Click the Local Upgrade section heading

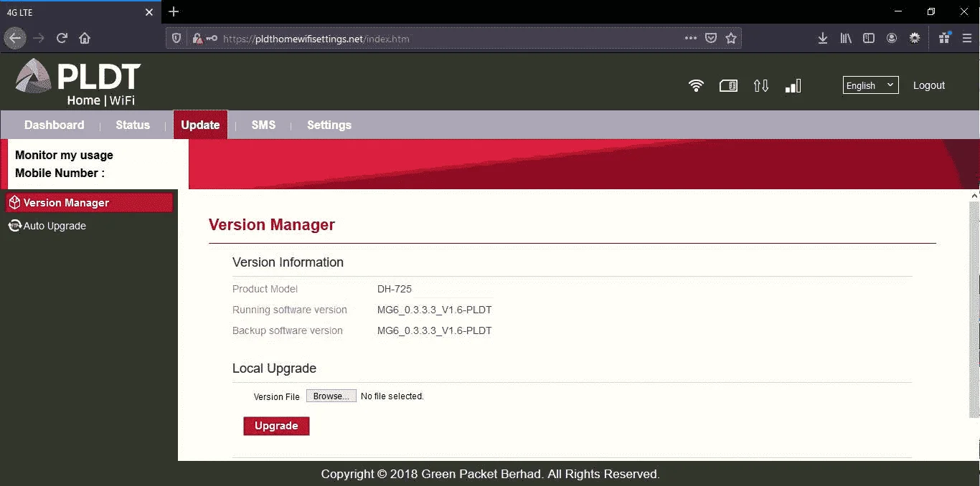pyautogui.click(x=274, y=368)
